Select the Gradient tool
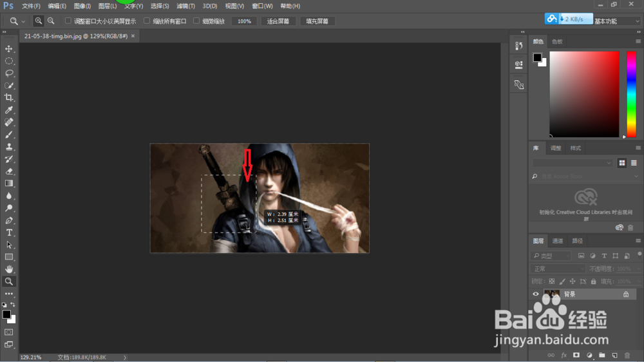Image resolution: width=644 pixels, height=362 pixels. (x=8, y=184)
